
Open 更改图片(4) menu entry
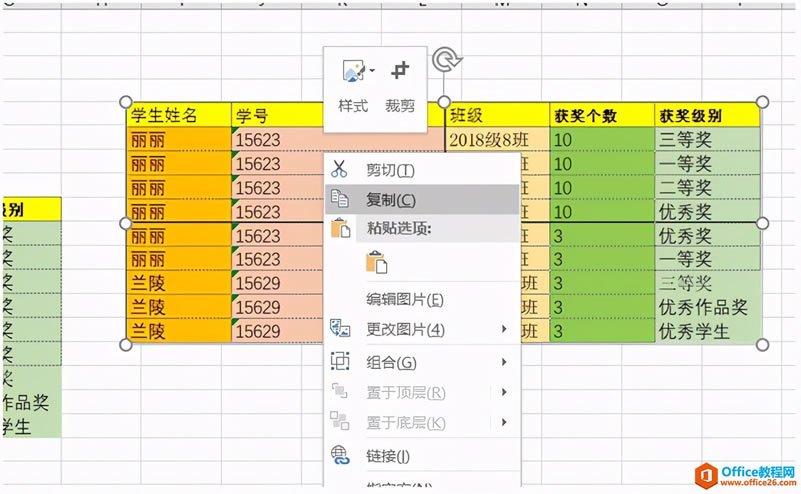point(405,330)
